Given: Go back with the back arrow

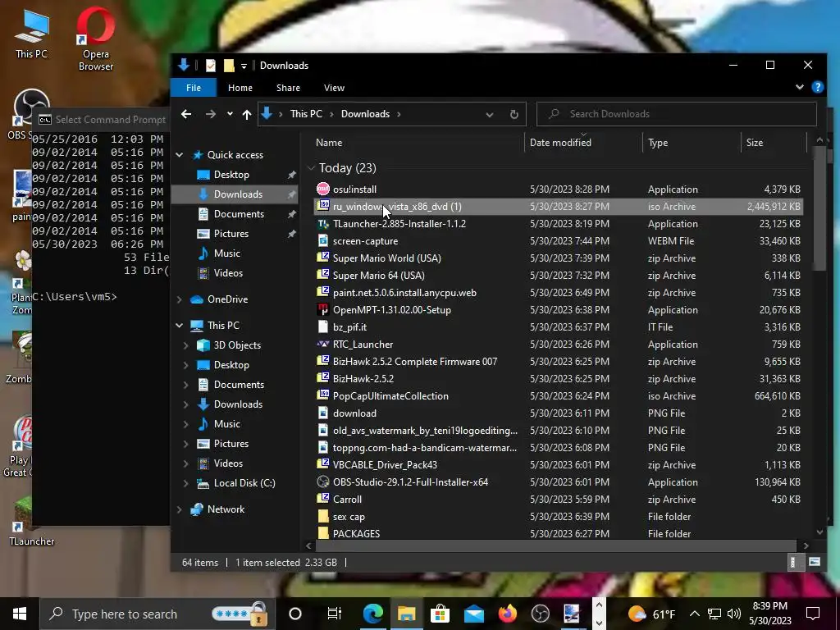Looking at the screenshot, I should (186, 113).
